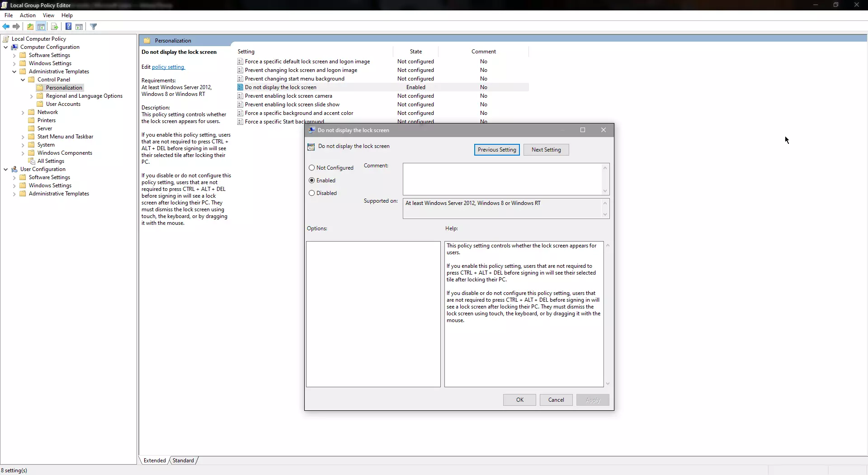Toggle Show/Hide Console Tree toolbar icon

(x=41, y=27)
